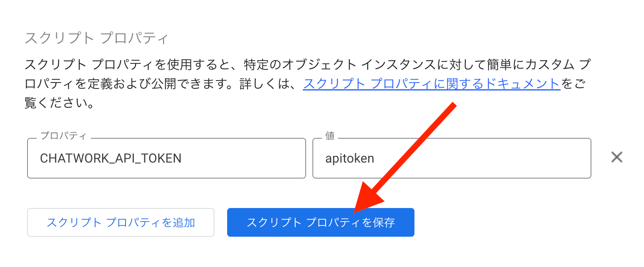Image resolution: width=644 pixels, height=267 pixels.
Task: Click the 覧ください text ending the description
Action: click(60, 103)
